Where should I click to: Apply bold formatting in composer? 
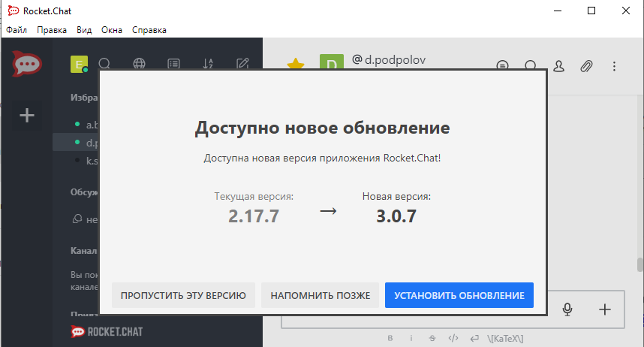pyautogui.click(x=390, y=338)
